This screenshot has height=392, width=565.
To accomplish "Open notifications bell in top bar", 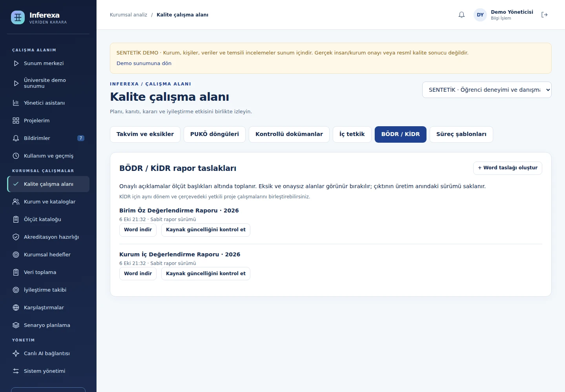I will coord(461,15).
